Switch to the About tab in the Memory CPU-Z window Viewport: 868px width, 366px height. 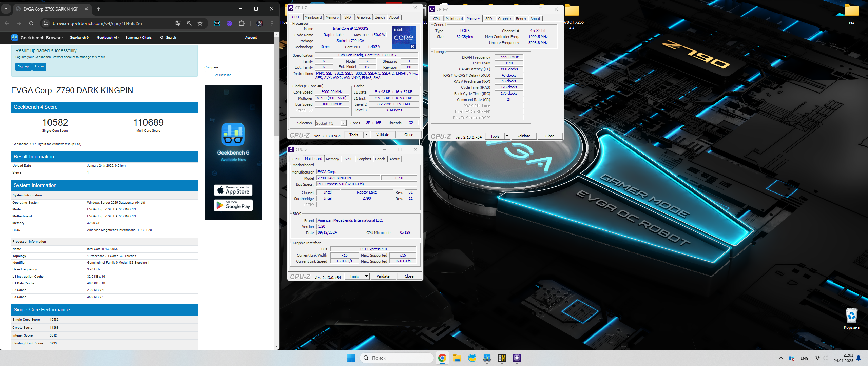tap(535, 19)
